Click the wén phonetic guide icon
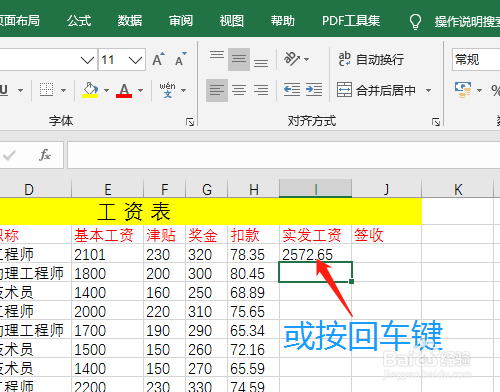 (167, 90)
